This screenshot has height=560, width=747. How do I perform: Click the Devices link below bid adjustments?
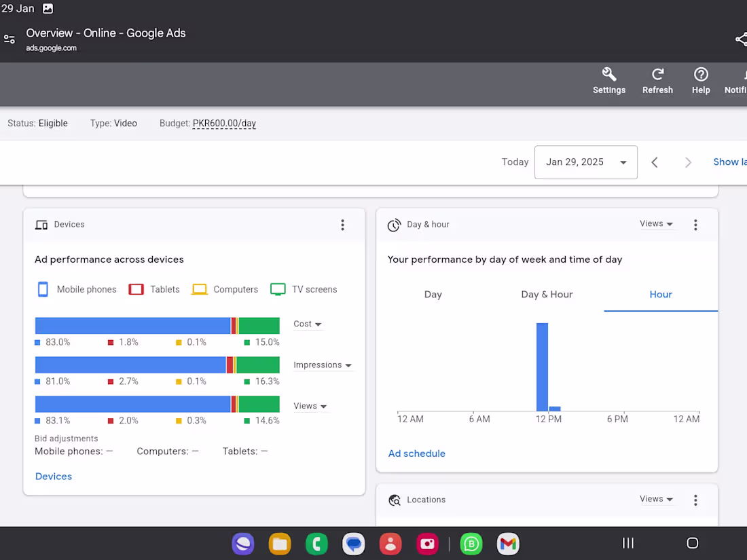coord(53,476)
